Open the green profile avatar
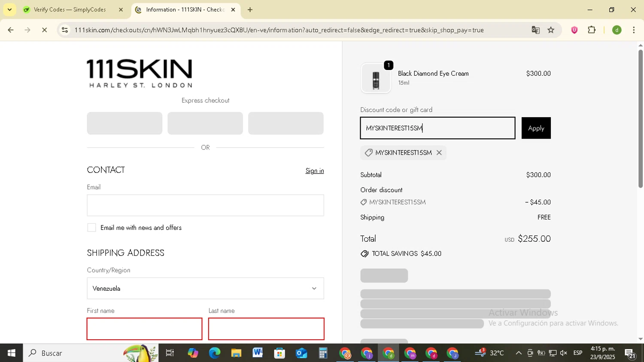This screenshot has width=644, height=362. [x=617, y=30]
